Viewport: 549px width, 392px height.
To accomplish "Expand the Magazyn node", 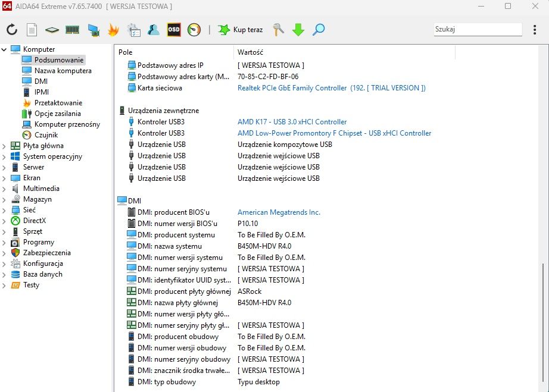I will coord(4,200).
